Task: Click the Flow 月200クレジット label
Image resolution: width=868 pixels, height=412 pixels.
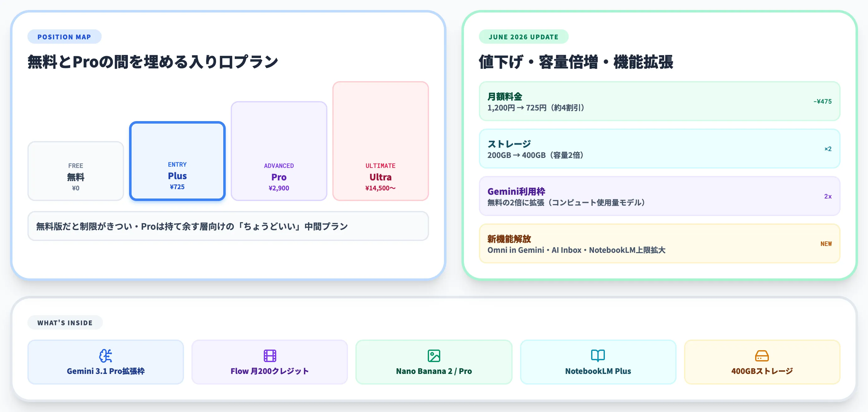Action: 270,371
